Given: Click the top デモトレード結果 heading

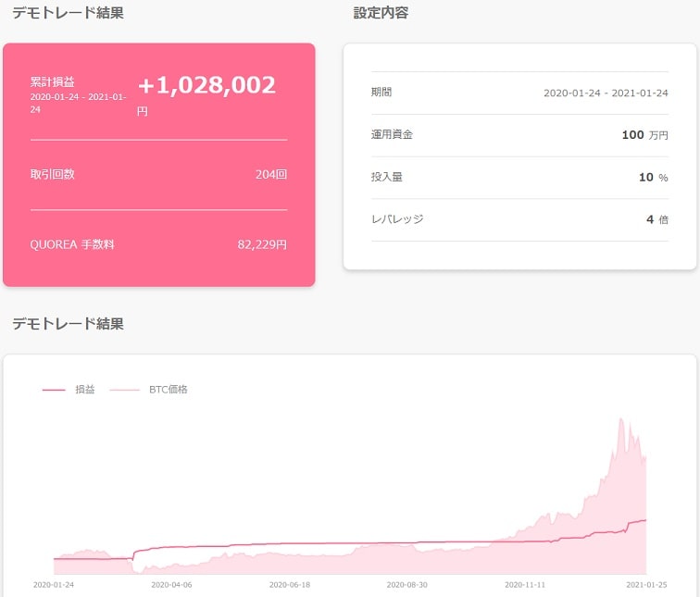Looking at the screenshot, I should click(x=68, y=12).
